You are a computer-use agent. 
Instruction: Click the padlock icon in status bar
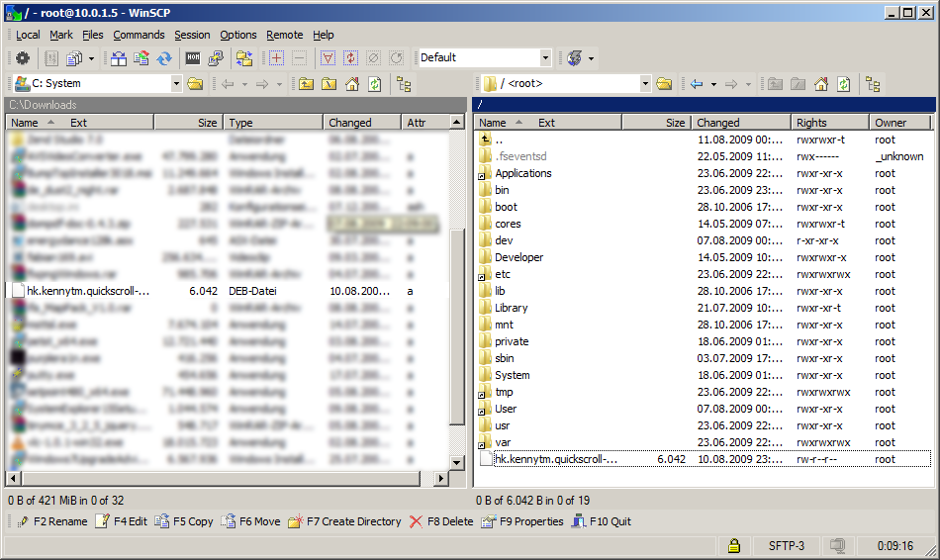tap(734, 545)
